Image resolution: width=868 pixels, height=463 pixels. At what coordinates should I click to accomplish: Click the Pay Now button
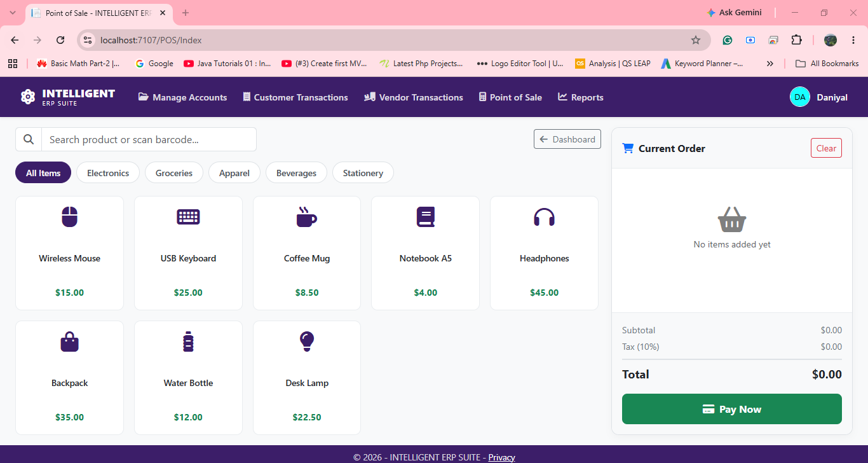point(732,409)
